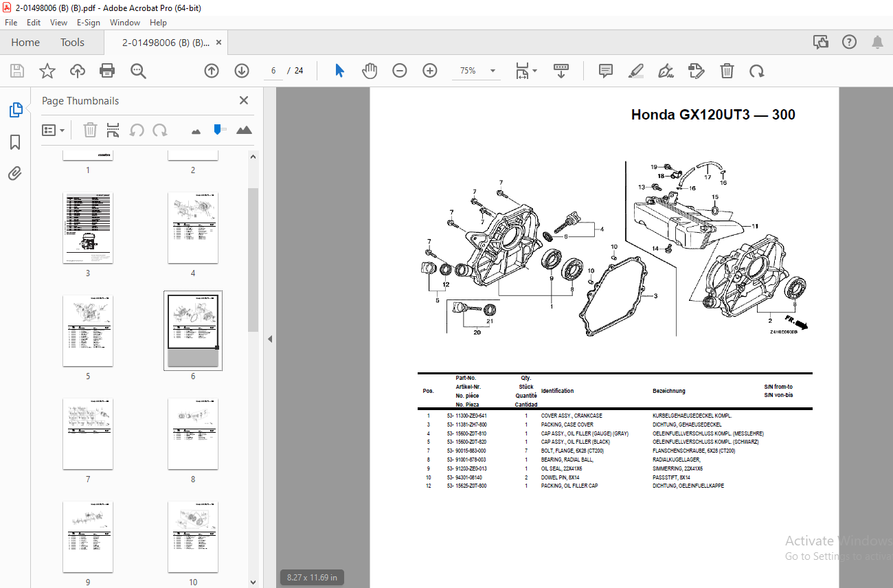Click the fit page scrolling mode icon
Viewport: 893px width, 588px height.
click(x=523, y=71)
